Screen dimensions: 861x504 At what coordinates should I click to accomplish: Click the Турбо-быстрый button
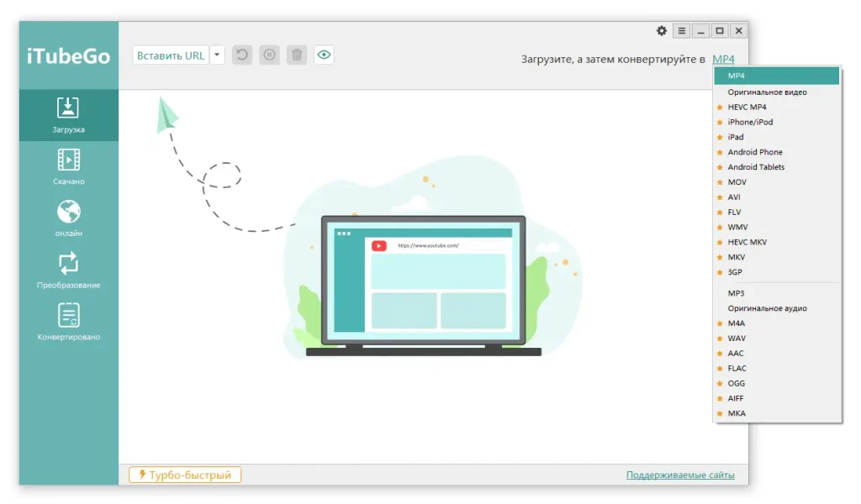tap(184, 474)
